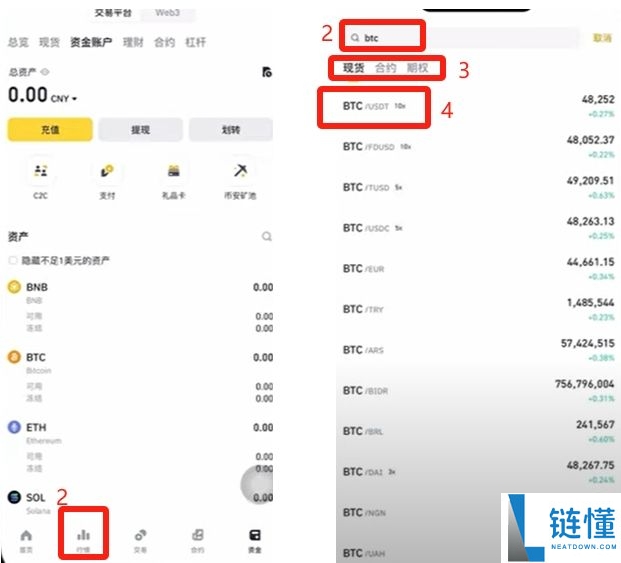The width and height of the screenshot is (621, 563).
Task: Switch to the 交易平台 toggle option
Action: (x=113, y=13)
